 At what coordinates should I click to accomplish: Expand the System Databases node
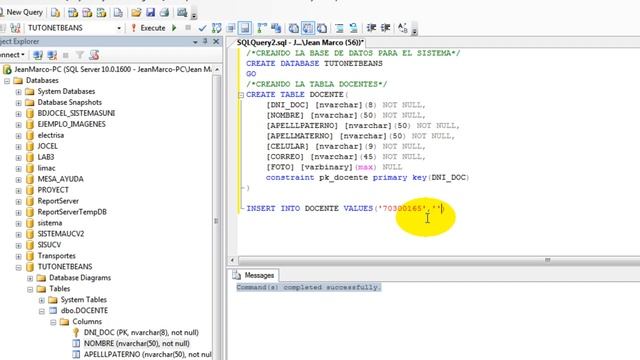(18, 92)
